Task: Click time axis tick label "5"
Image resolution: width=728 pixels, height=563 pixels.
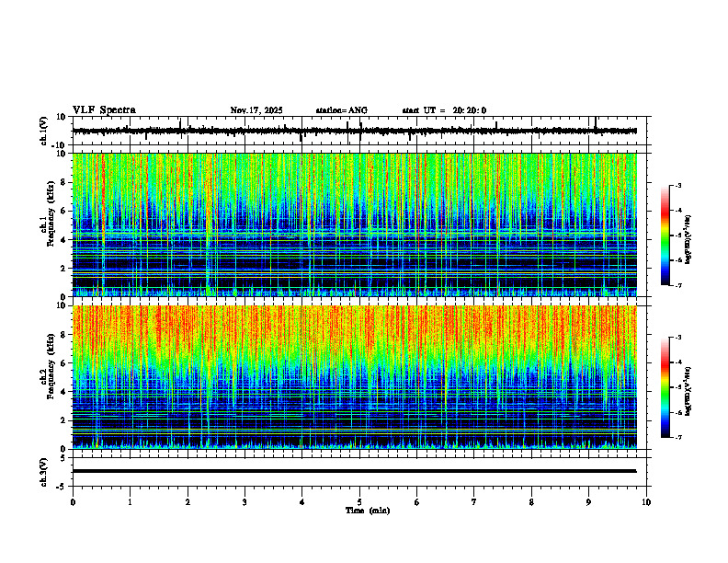Action: click(x=359, y=502)
